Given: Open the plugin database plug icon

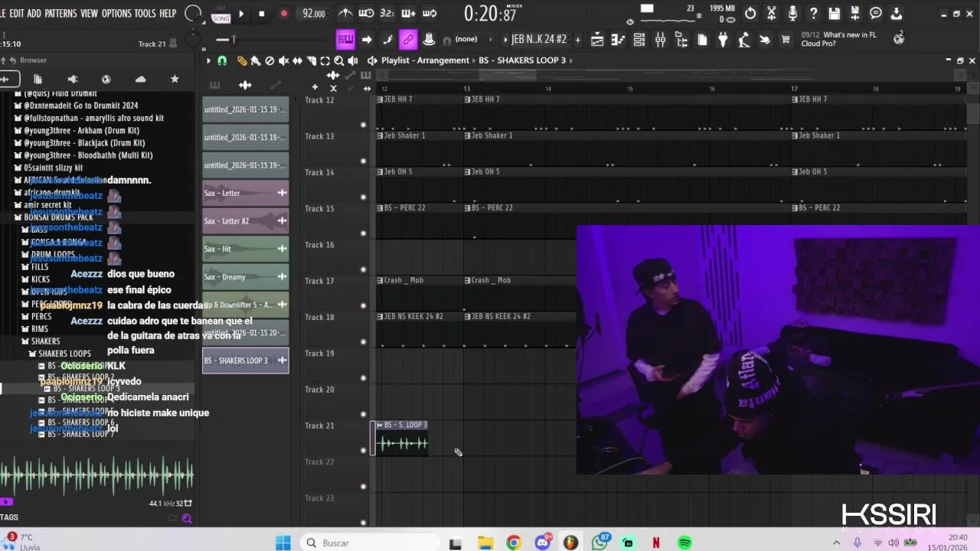Looking at the screenshot, I should (723, 40).
